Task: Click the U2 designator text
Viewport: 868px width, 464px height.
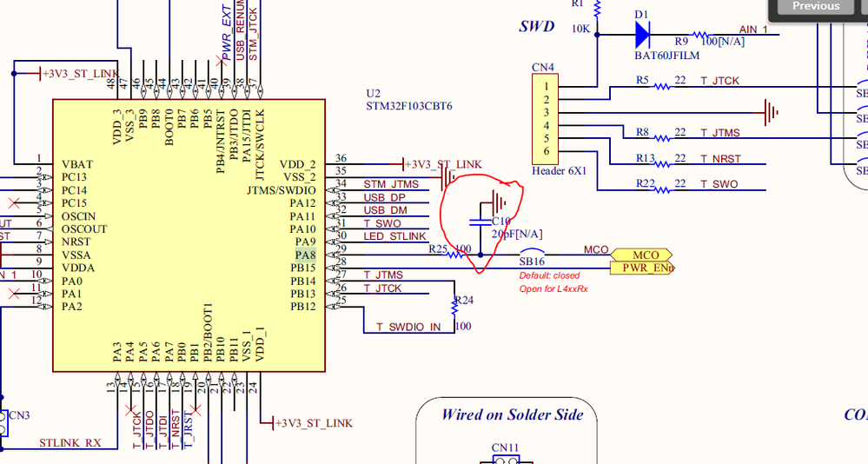Action: (x=373, y=93)
